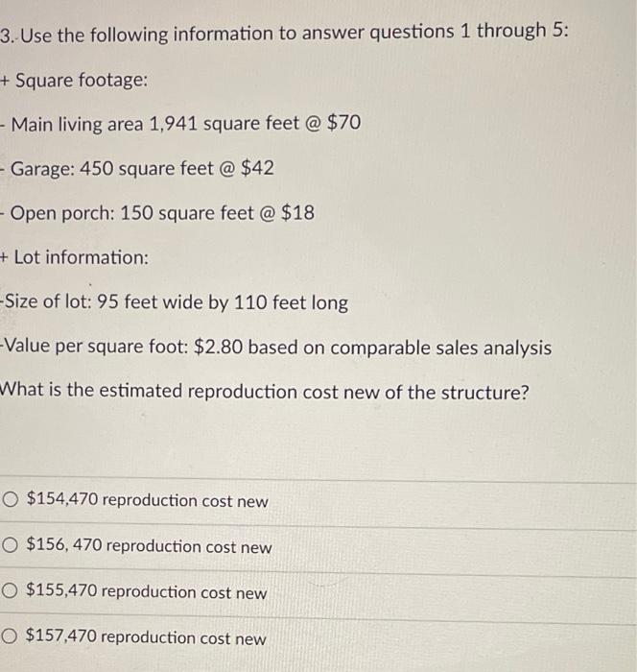Image resolution: width=637 pixels, height=672 pixels.
Task: Click the 'Main living area 1,941 square feet' line
Action: pyautogui.click(x=180, y=124)
